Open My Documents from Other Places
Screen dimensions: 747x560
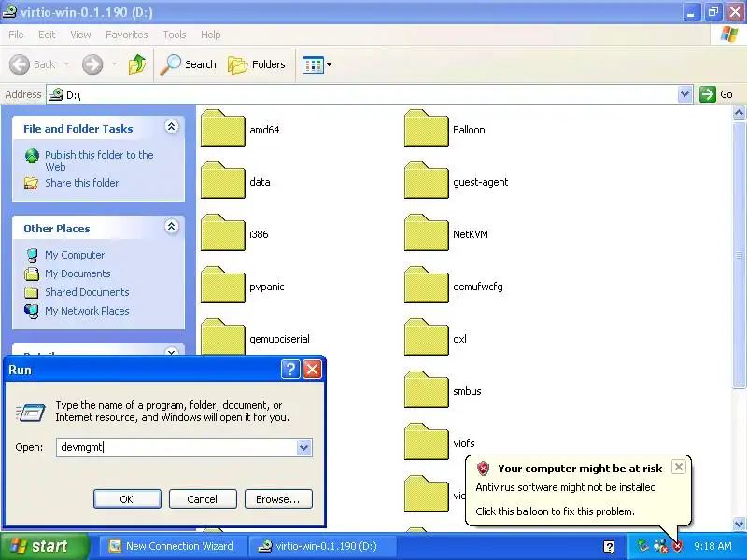pos(78,273)
